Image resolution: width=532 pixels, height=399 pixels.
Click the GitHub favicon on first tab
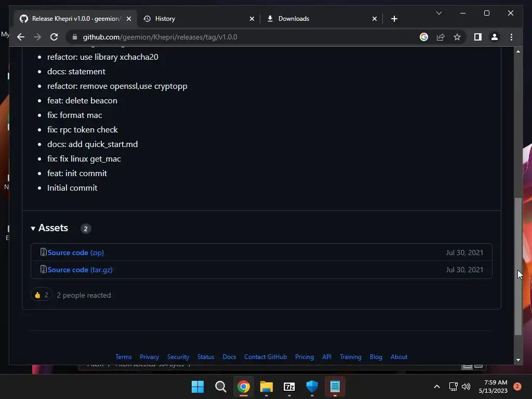tap(24, 19)
